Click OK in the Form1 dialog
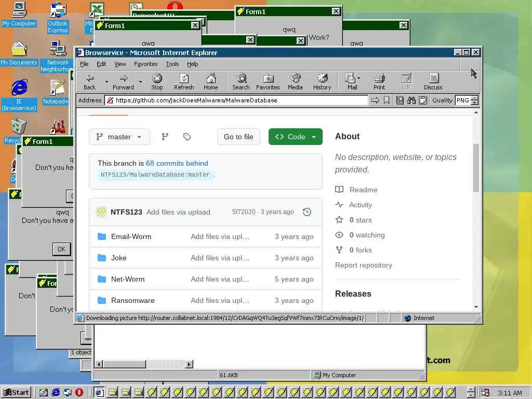Screen dimensions: 532x399 [x=62, y=249]
